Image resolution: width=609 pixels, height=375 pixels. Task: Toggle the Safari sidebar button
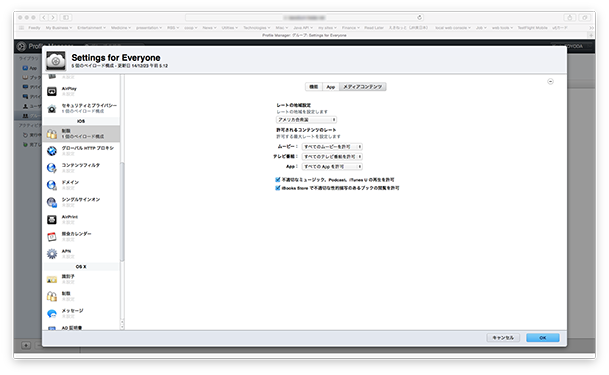[x=66, y=17]
